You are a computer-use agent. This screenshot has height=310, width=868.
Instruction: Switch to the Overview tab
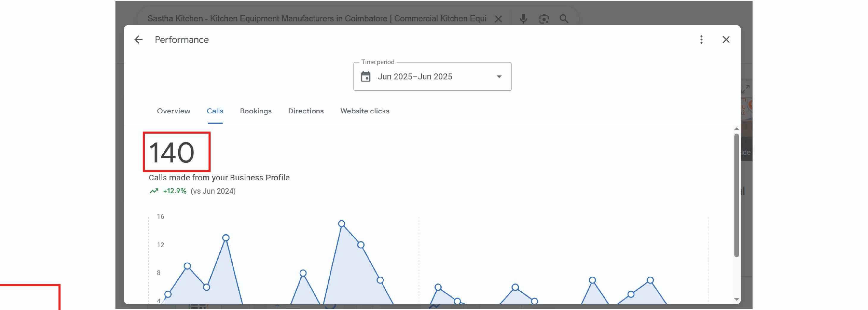(173, 111)
